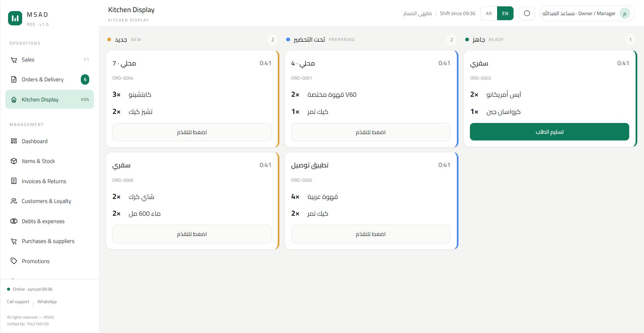Click the Sales cart icon
The image size is (644, 333).
[x=14, y=60]
